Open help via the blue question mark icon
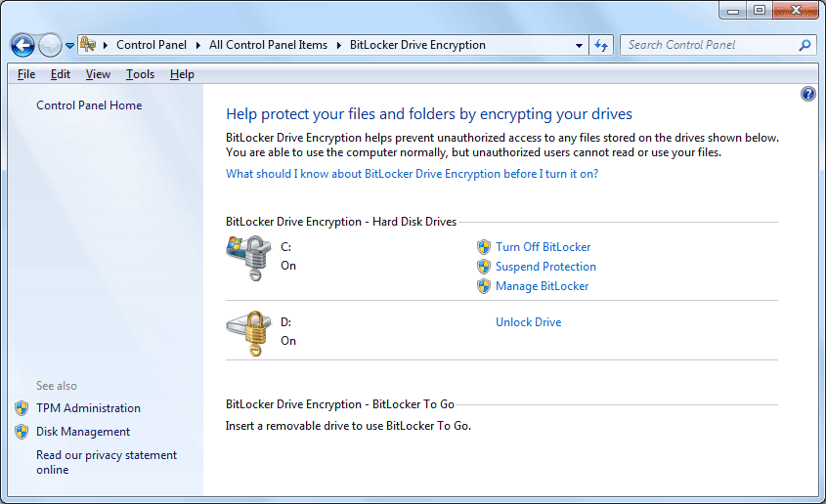 point(808,94)
